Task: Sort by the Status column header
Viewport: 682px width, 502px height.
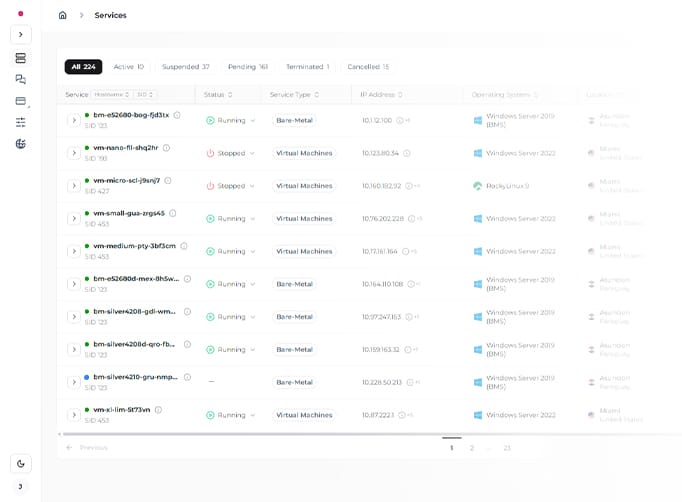Action: point(218,94)
